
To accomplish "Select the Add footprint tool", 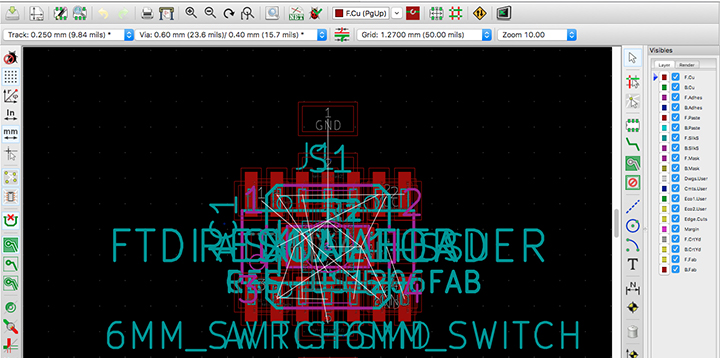I will 633,125.
